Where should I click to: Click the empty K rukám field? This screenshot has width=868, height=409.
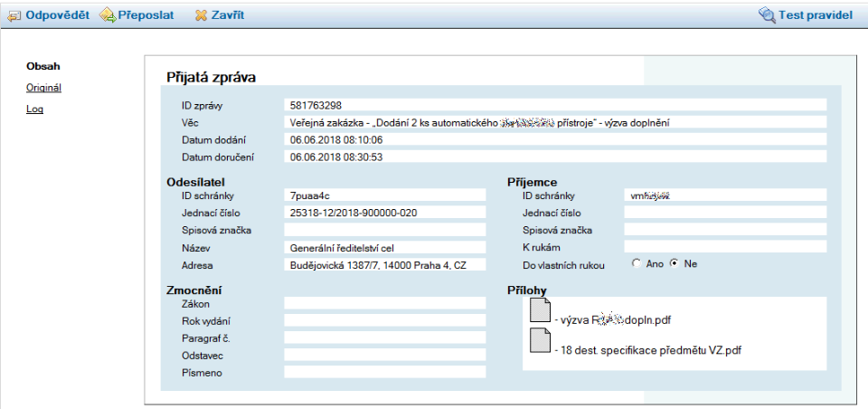pyautogui.click(x=725, y=247)
